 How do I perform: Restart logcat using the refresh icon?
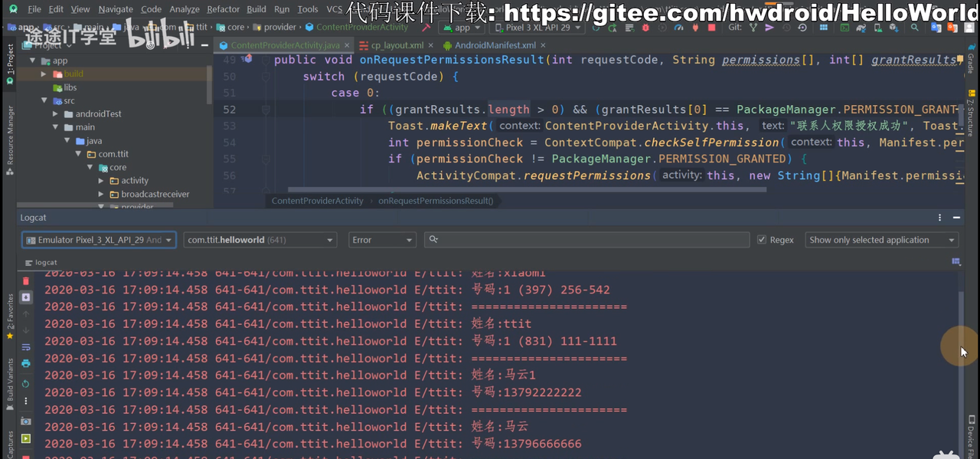pos(26,383)
